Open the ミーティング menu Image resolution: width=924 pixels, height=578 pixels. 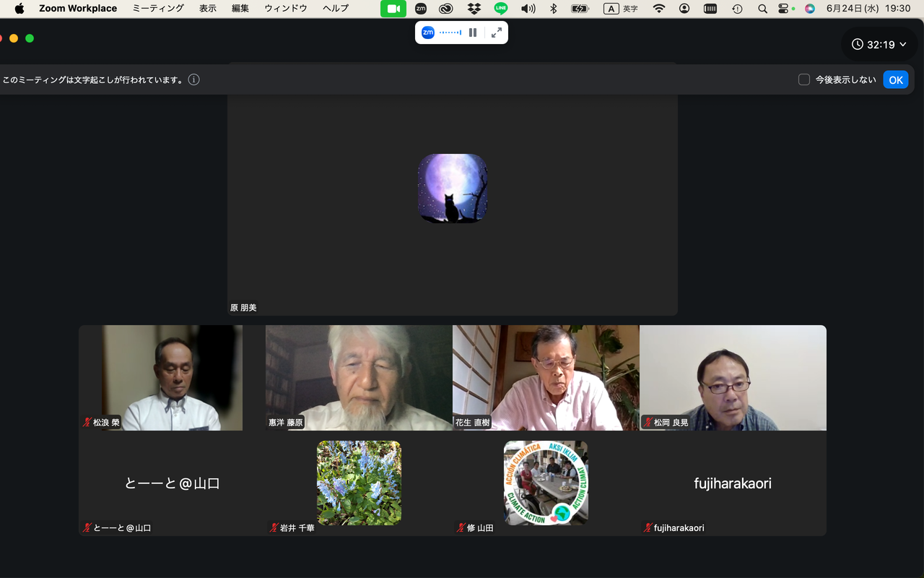pos(158,9)
